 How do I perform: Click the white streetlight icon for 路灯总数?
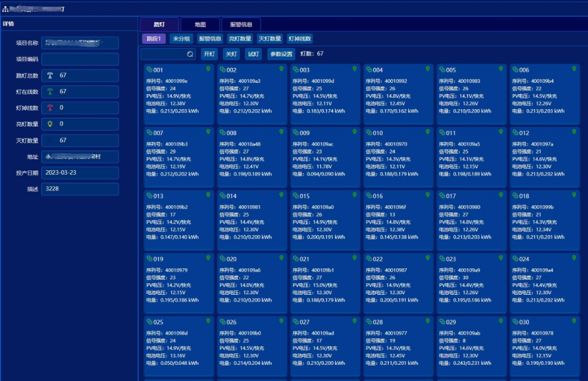50,75
